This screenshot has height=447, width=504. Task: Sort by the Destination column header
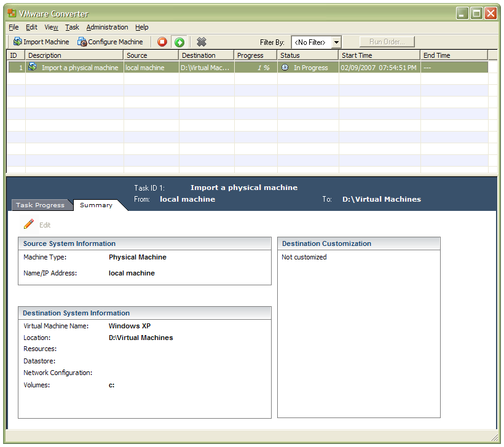pyautogui.click(x=207, y=55)
